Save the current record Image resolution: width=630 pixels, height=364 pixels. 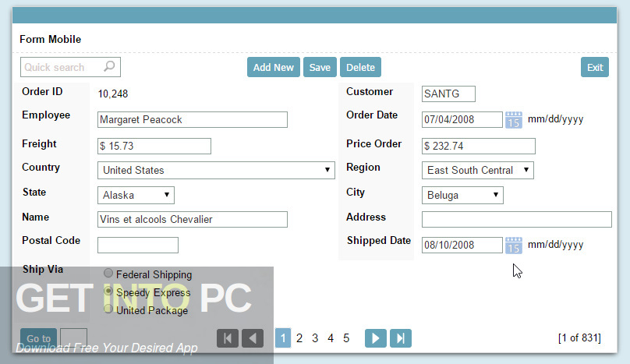tap(320, 67)
